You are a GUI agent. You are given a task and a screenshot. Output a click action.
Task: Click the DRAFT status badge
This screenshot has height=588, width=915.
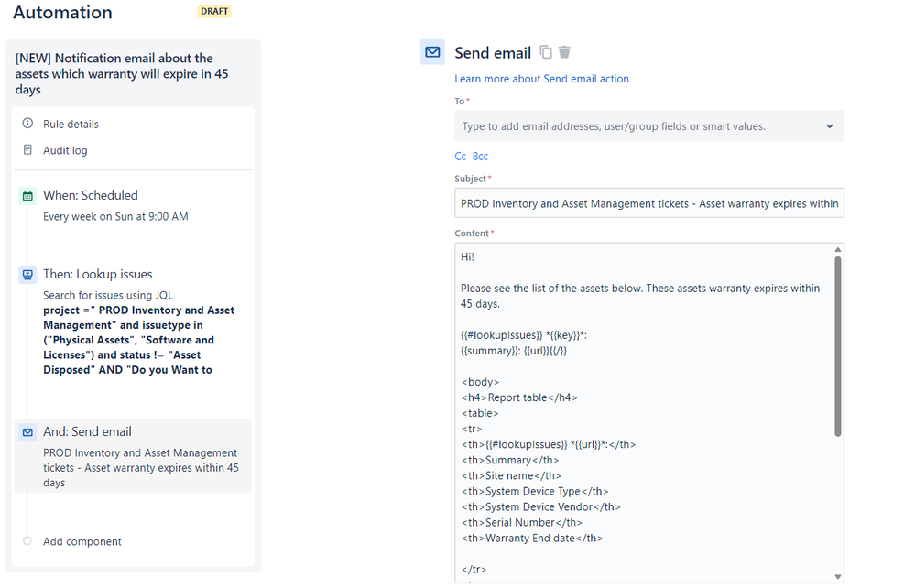pos(214,11)
